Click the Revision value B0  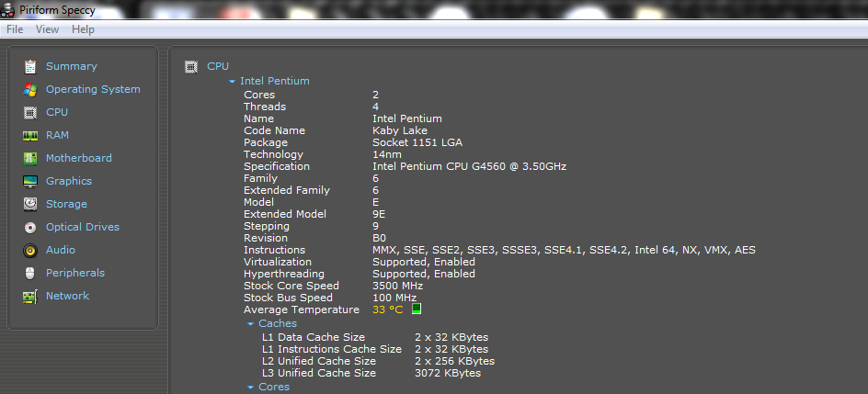(x=379, y=238)
